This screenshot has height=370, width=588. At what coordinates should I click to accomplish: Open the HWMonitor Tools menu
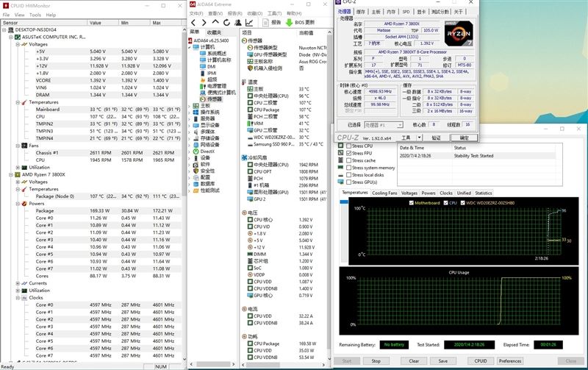(35, 15)
